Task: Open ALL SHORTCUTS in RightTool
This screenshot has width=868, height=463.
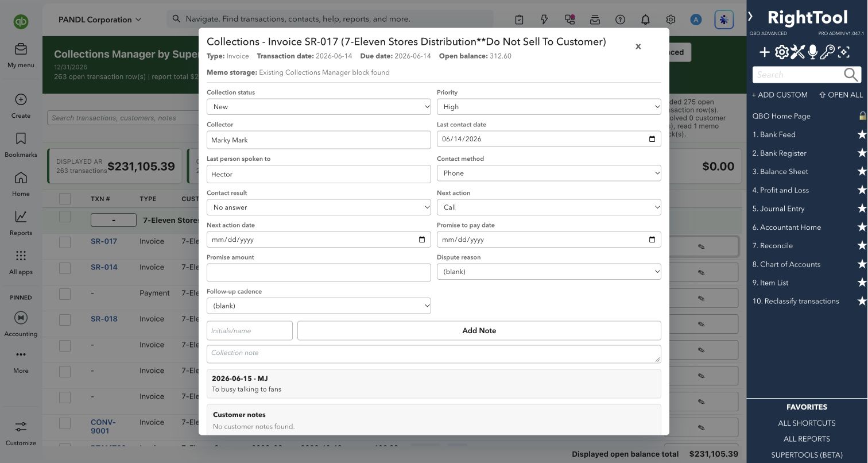Action: (807, 423)
